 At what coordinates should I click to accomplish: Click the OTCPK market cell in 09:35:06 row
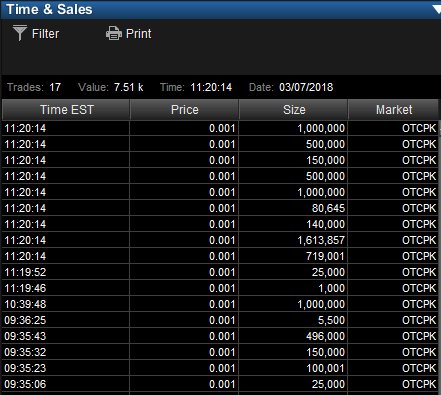pyautogui.click(x=393, y=384)
